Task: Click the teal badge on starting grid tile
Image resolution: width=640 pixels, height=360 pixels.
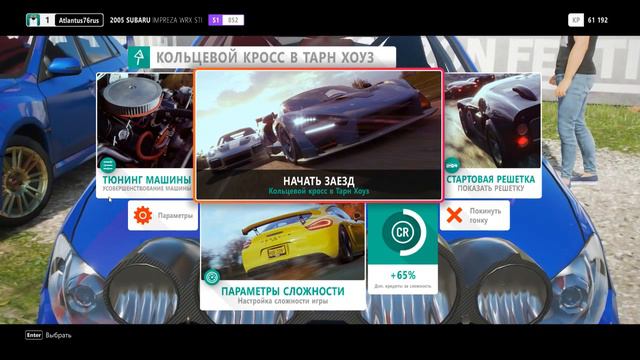Action: [452, 165]
